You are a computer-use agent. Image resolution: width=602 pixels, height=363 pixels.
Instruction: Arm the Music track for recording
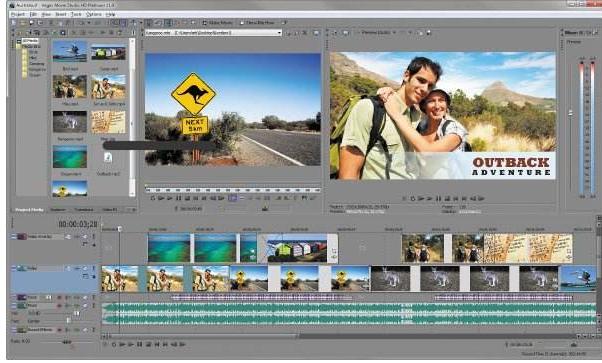60,306
